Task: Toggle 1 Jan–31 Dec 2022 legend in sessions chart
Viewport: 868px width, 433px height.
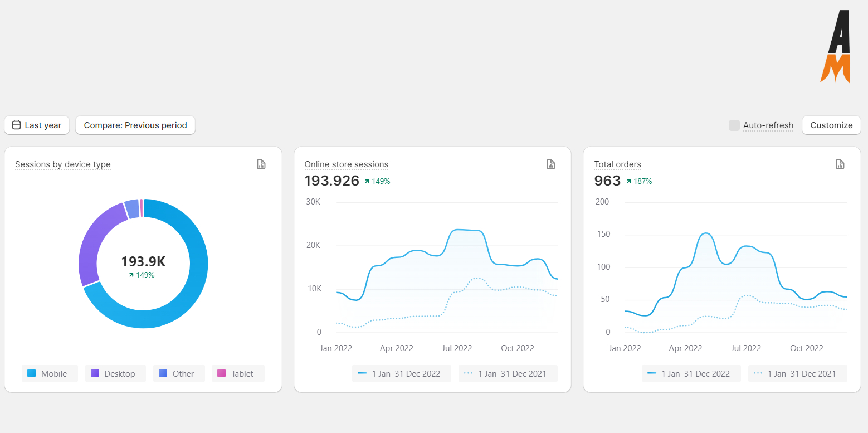Action: [x=402, y=373]
